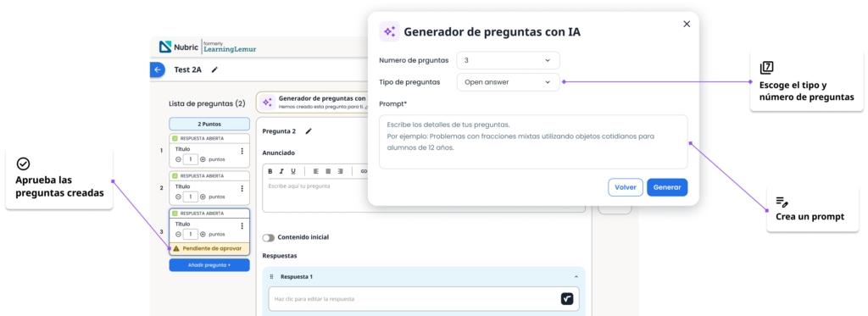This screenshot has height=316, width=868.
Task: Collapse the Respuesta 1 section chevron
Action: tap(576, 277)
